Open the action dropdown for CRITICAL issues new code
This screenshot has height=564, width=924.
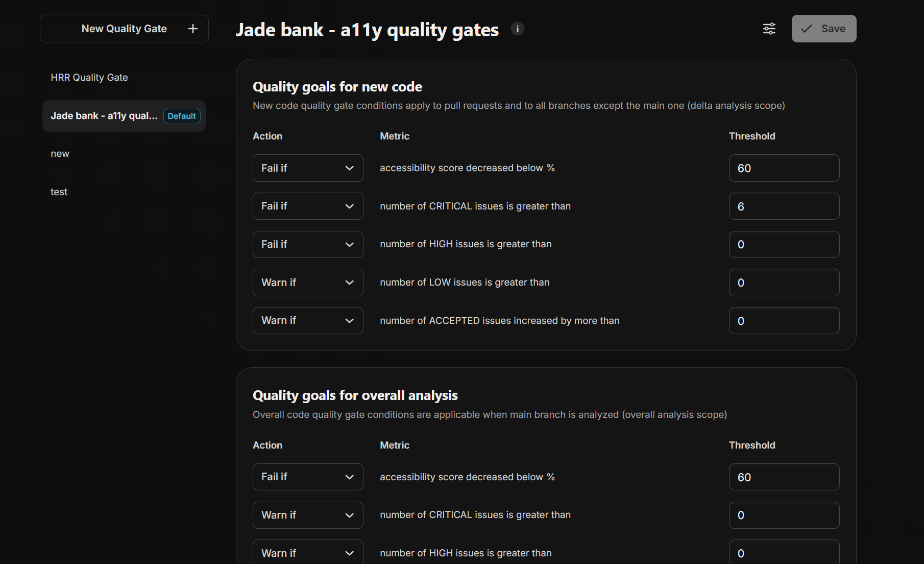click(307, 206)
